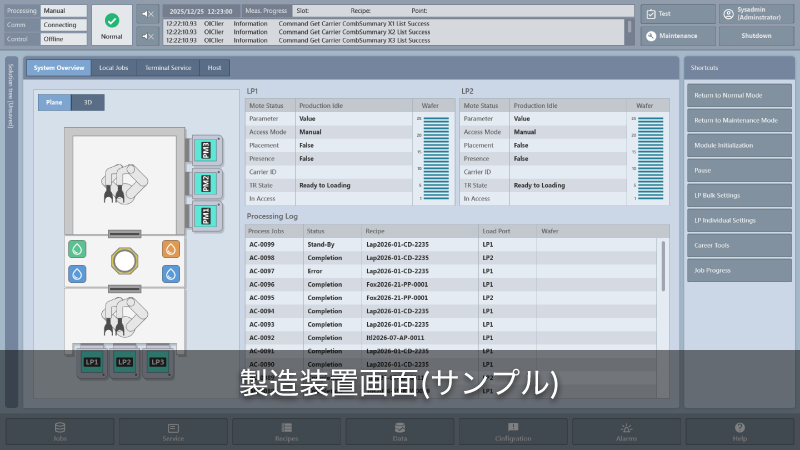Screen dimensions: 800x450
Task: Click the PM3 process module icon
Action: pos(205,150)
